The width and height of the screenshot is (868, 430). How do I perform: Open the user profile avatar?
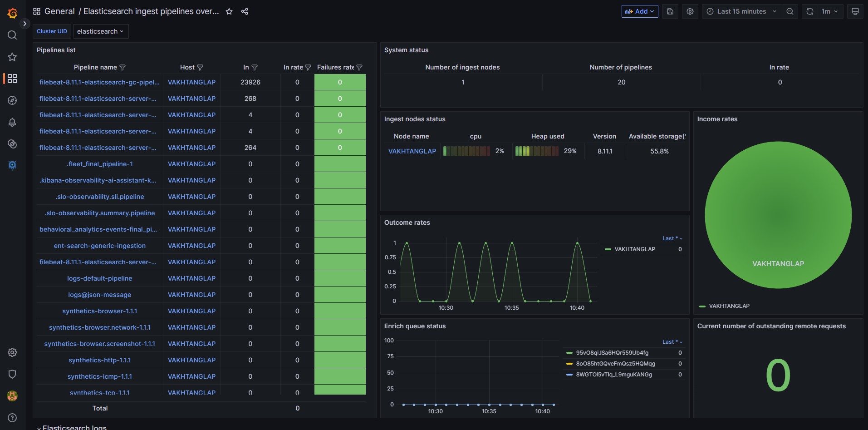point(12,396)
